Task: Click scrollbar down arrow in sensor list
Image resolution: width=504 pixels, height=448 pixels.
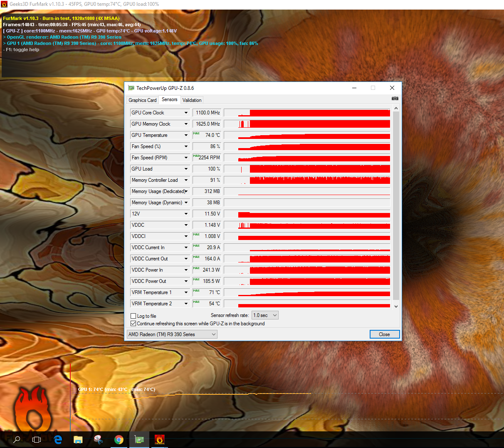Action: [396, 306]
